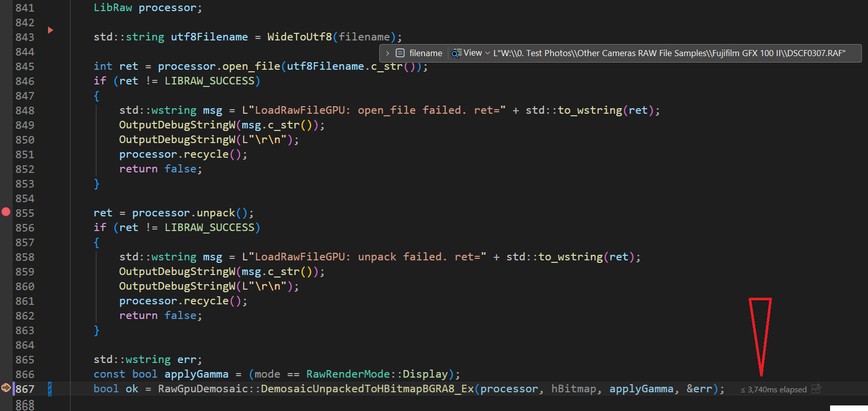Open the View visualizer magnifier icon
868x411 pixels.
(x=456, y=53)
